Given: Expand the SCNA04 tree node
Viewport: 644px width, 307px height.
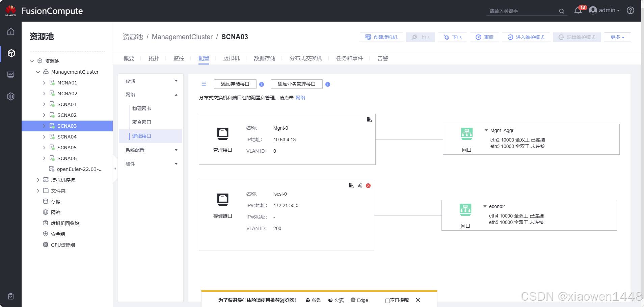Looking at the screenshot, I should 44,137.
